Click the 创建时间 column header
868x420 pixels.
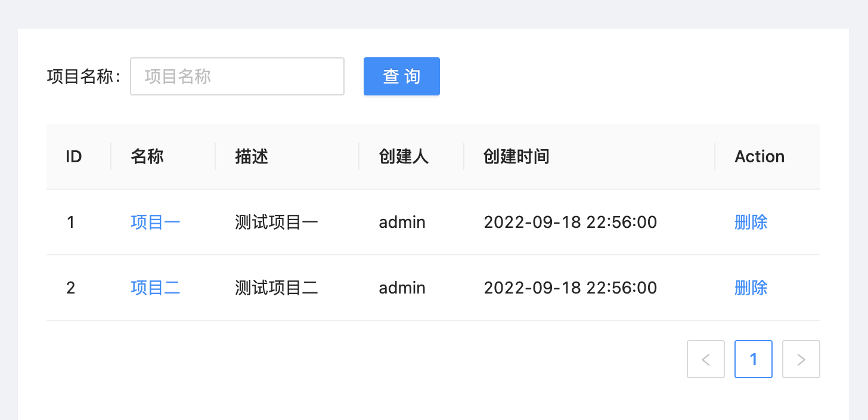pyautogui.click(x=590, y=157)
